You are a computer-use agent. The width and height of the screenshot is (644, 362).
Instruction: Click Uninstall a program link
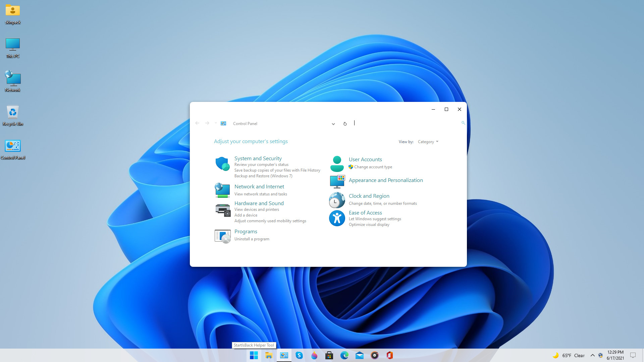(x=252, y=239)
